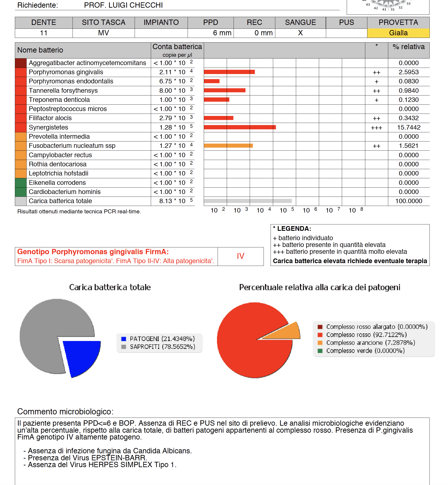Click 'Complesso arancione (7.2878%)' legend entry
This screenshot has height=485, width=448.
coord(366,343)
